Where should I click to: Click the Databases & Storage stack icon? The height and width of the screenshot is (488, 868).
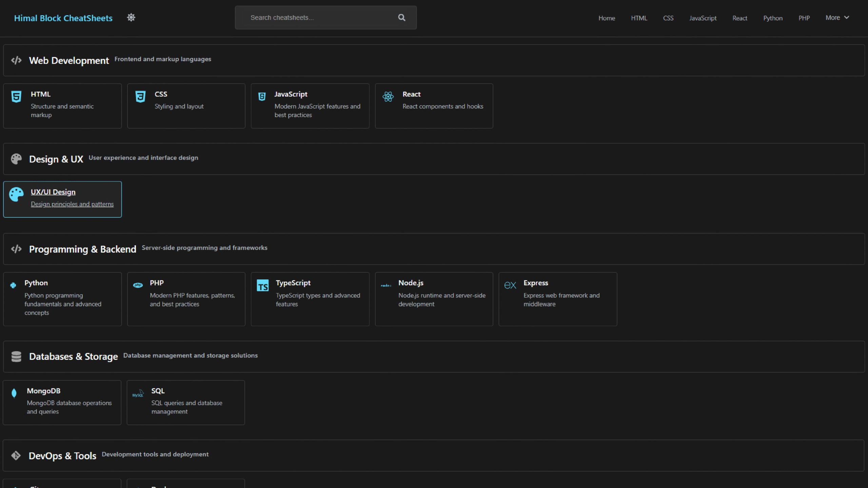[x=16, y=356]
